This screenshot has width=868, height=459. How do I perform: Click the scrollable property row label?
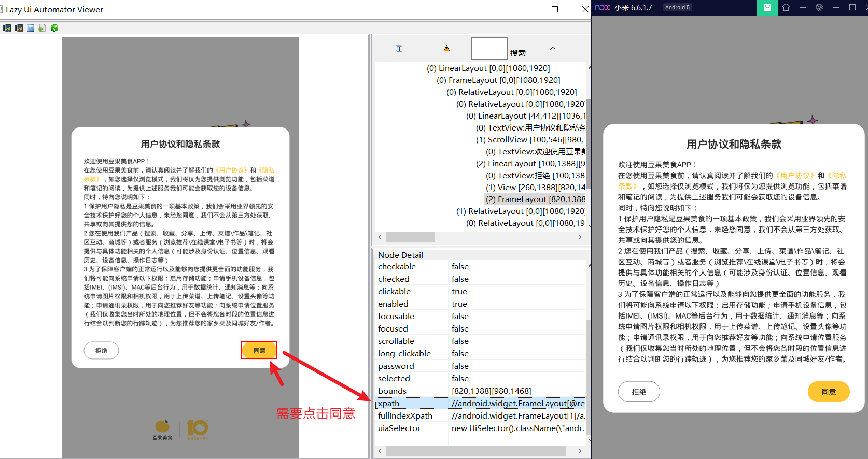396,341
